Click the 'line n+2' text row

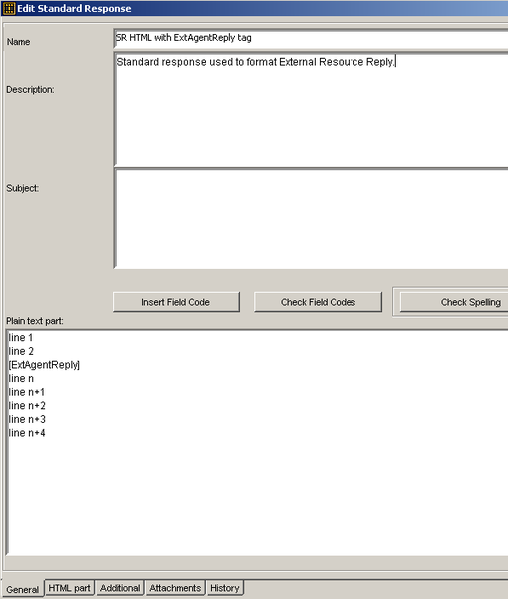27,406
